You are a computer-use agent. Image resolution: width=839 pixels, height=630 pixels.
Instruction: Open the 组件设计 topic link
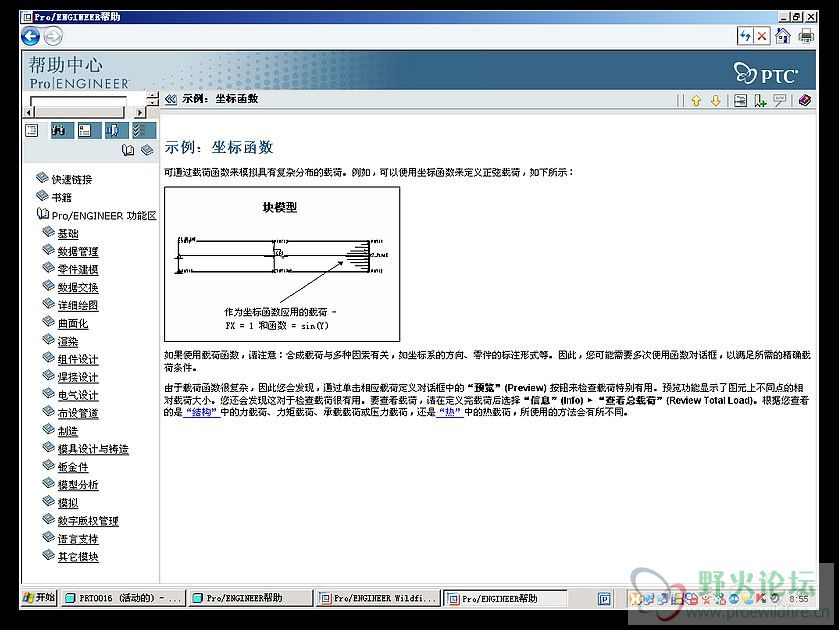pyautogui.click(x=78, y=359)
